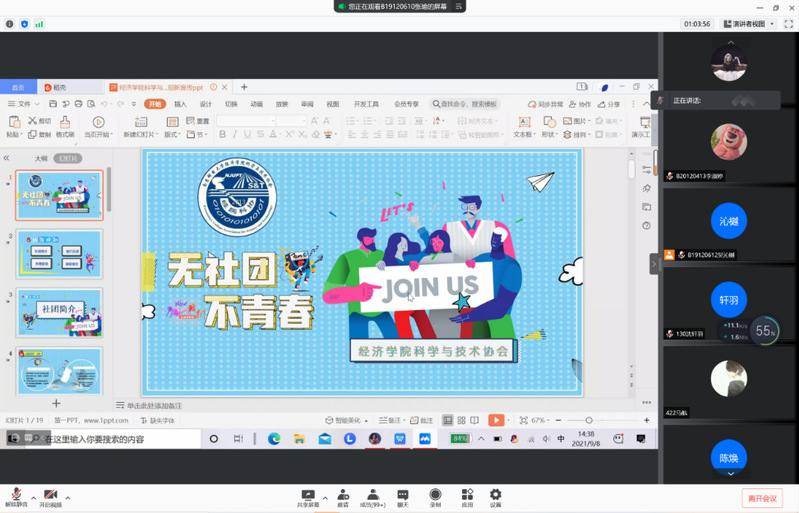The image size is (799, 513).
Task: Toggle bold formatting in WPS ribbon
Action: [x=222, y=135]
